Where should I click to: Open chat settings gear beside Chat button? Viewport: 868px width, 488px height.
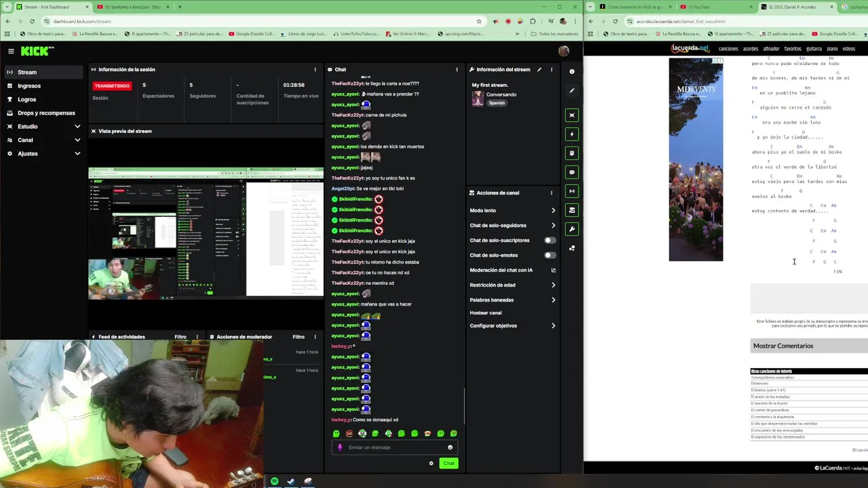click(431, 464)
